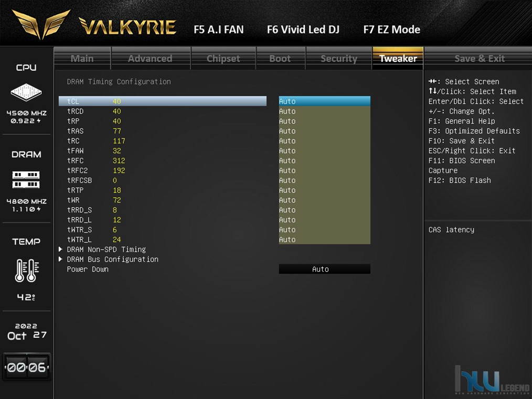Click the Valkyrie wings logo
This screenshot has width=532, height=399.
(x=41, y=25)
